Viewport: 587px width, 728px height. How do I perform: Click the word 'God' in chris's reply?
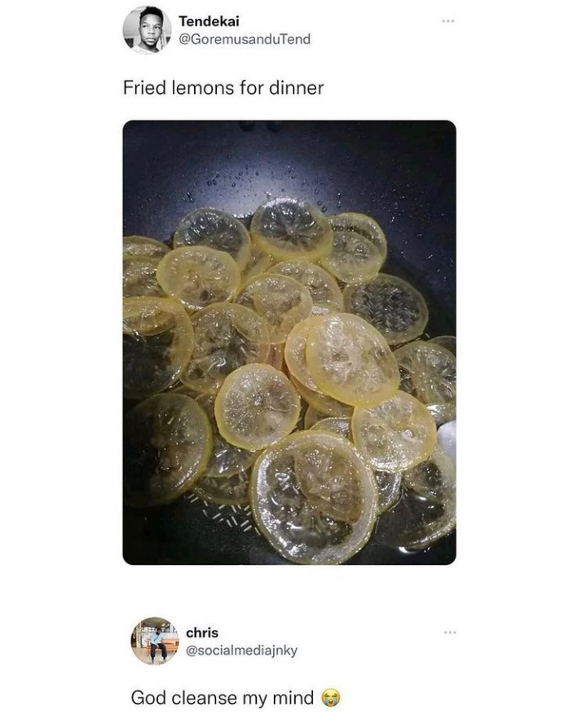tap(148, 697)
